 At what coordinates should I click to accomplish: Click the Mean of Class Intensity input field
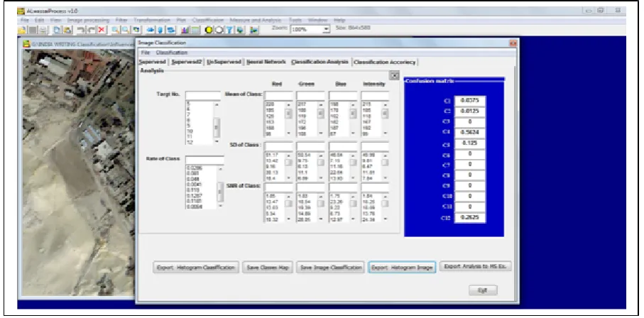(x=375, y=95)
